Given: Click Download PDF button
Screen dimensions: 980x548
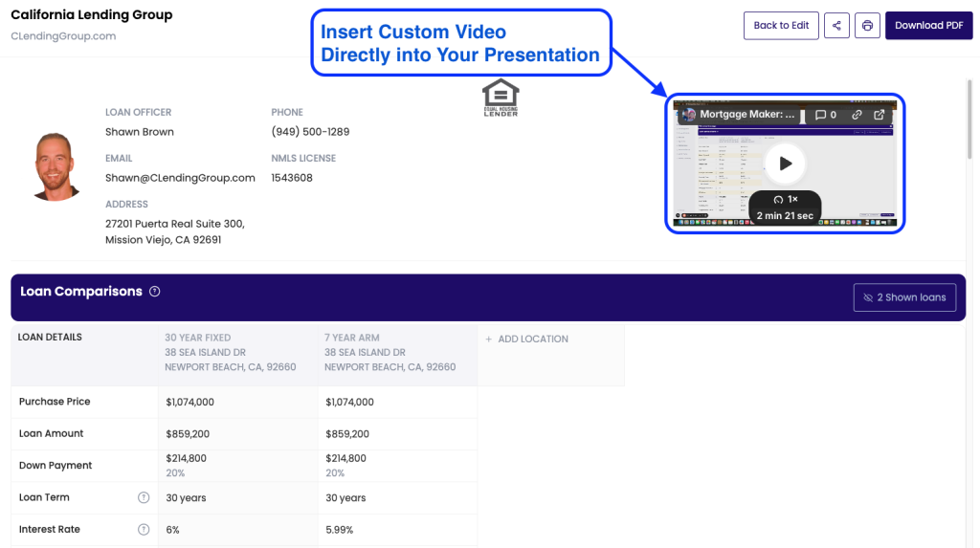Looking at the screenshot, I should 928,26.
